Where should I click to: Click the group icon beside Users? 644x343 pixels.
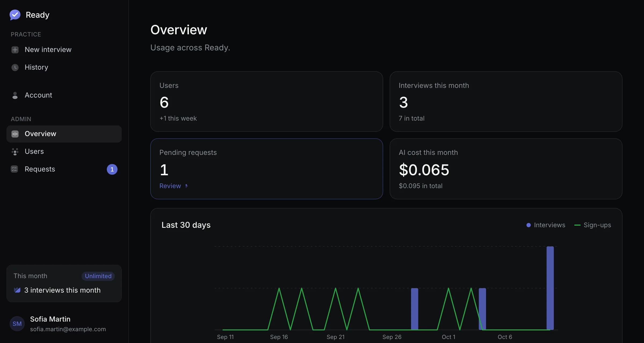pyautogui.click(x=15, y=152)
